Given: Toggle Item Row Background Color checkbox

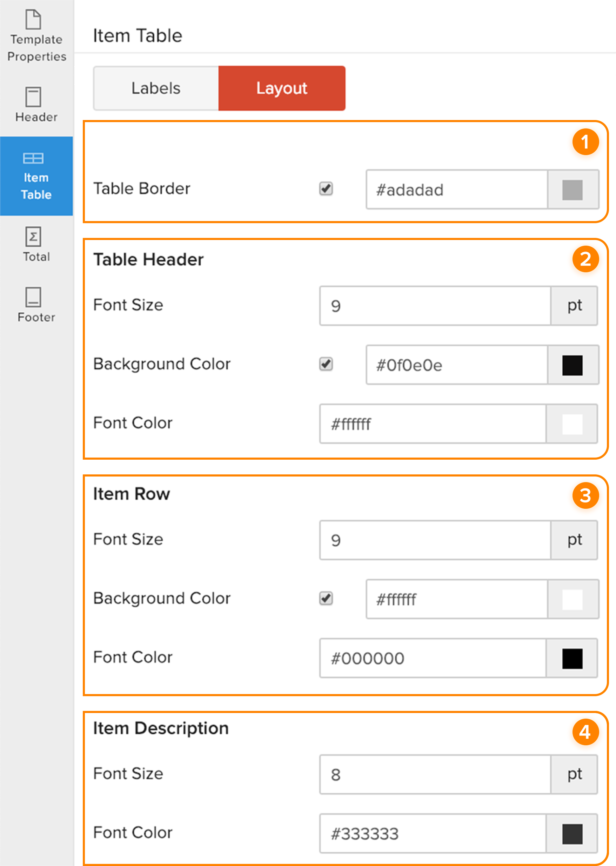Looking at the screenshot, I should pos(326,599).
